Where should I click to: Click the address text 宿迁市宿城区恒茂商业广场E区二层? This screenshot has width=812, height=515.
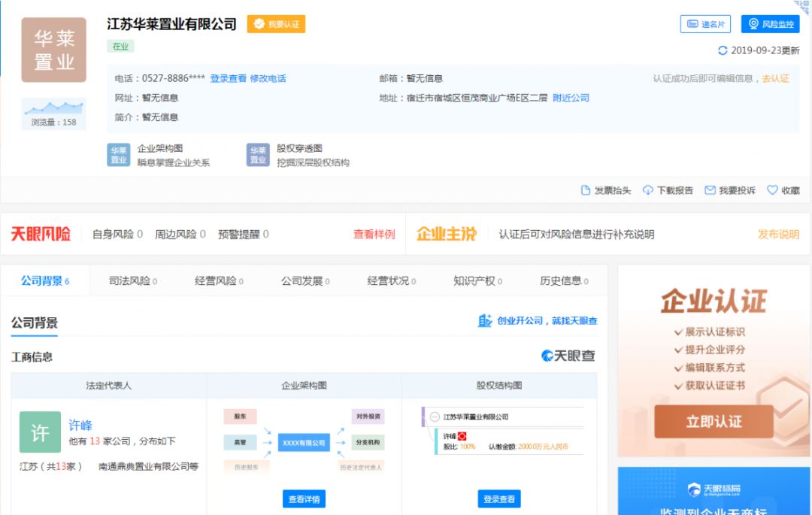click(x=477, y=98)
